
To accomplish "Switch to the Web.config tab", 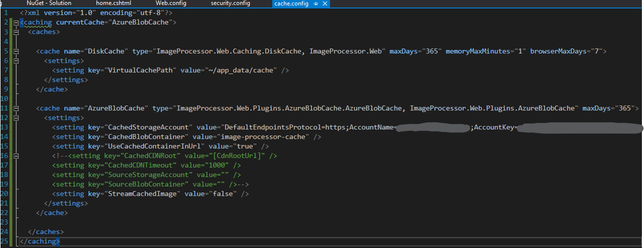I will (171, 3).
